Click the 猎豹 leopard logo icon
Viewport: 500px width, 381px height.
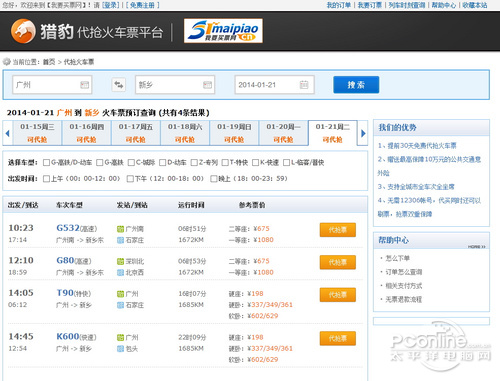23,31
